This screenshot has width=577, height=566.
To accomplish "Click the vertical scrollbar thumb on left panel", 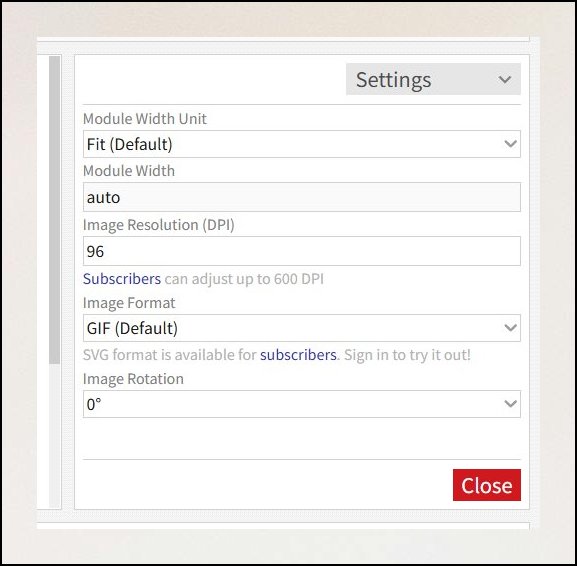I will pyautogui.click(x=54, y=210).
